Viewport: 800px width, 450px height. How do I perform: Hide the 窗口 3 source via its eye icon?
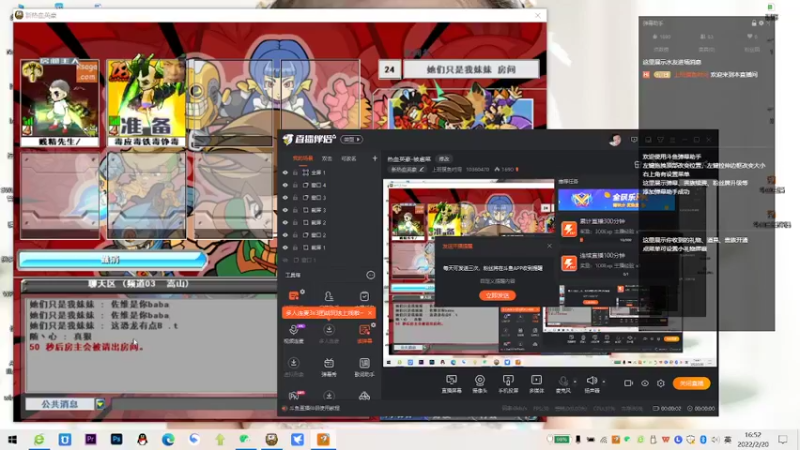click(285, 197)
